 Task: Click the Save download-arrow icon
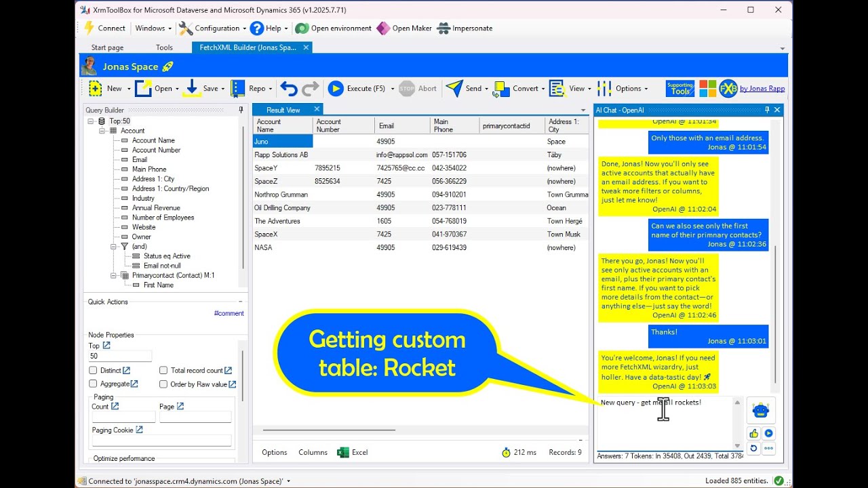point(192,88)
